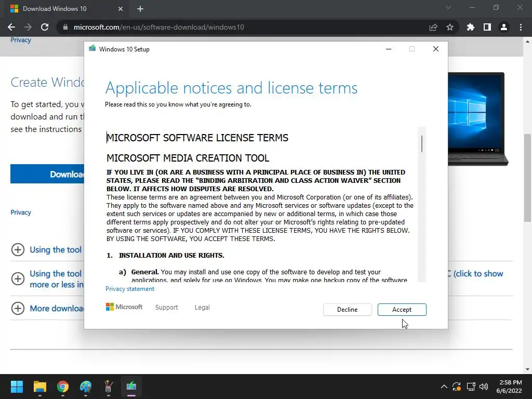
Task: Click the 'MICROSOFT SOFTWARE LICENSE TERMS' heading
Action: (x=197, y=138)
